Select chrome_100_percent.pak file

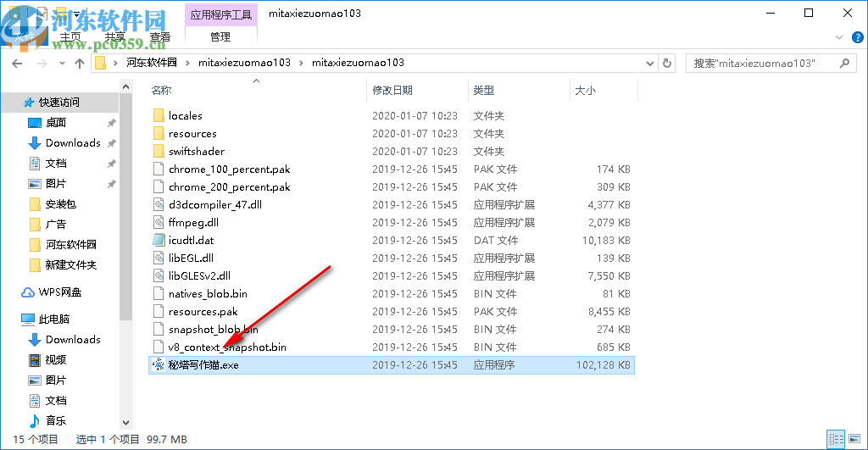(229, 169)
